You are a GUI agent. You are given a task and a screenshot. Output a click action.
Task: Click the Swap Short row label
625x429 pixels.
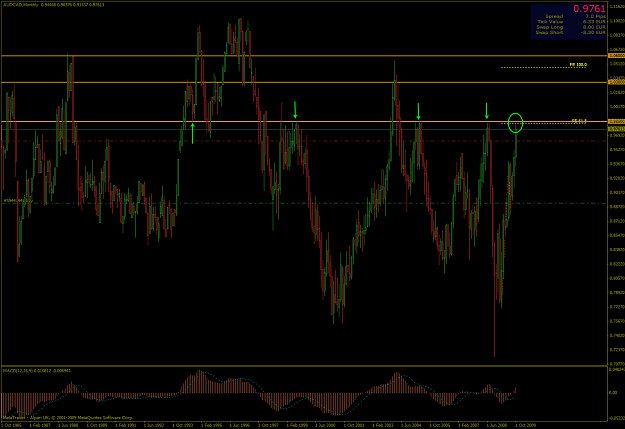549,32
